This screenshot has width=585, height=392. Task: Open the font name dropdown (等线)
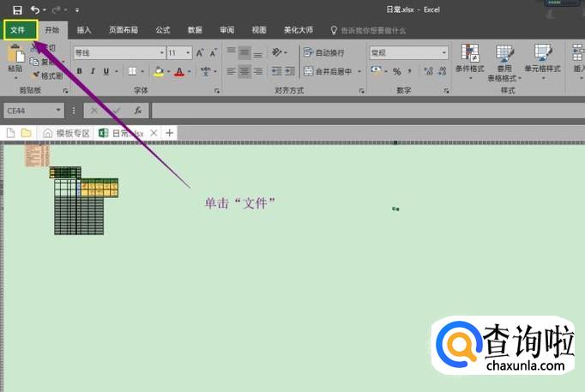(119, 52)
